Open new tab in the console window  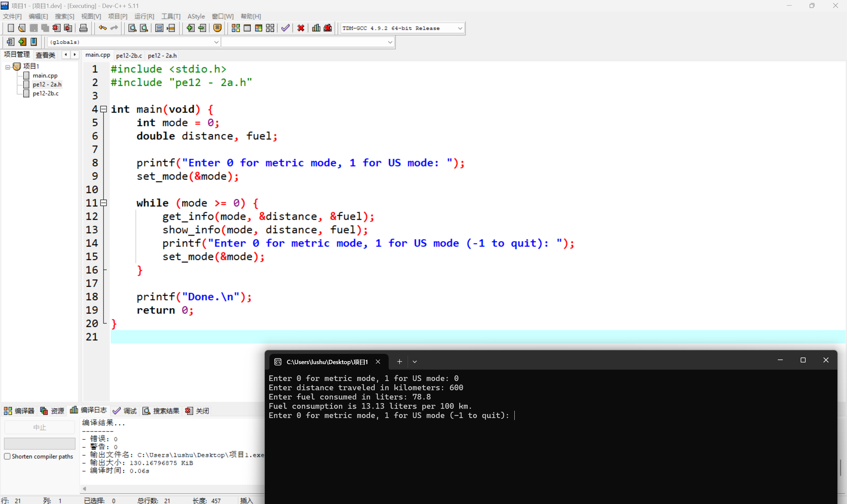[400, 362]
